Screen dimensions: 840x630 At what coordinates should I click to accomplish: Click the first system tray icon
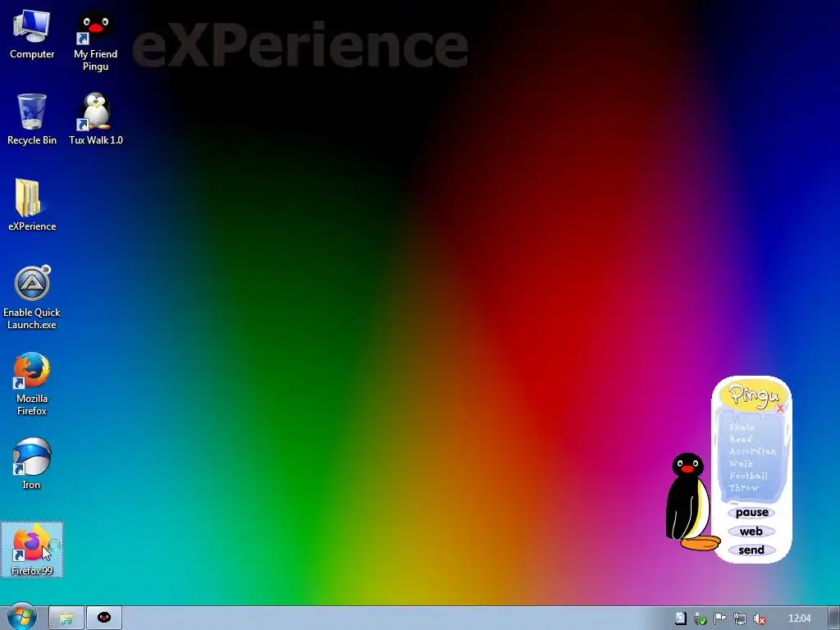(x=680, y=619)
